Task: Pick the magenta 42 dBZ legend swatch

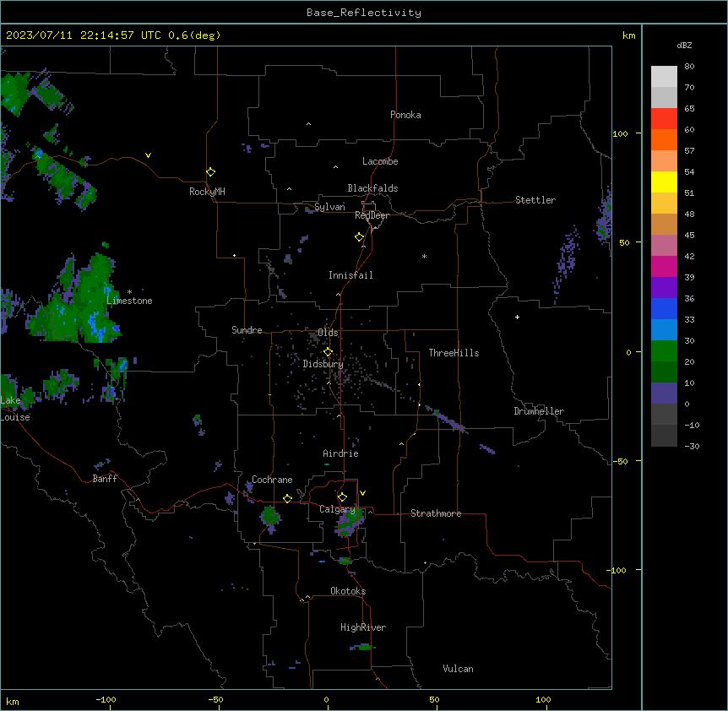Action: pyautogui.click(x=664, y=266)
